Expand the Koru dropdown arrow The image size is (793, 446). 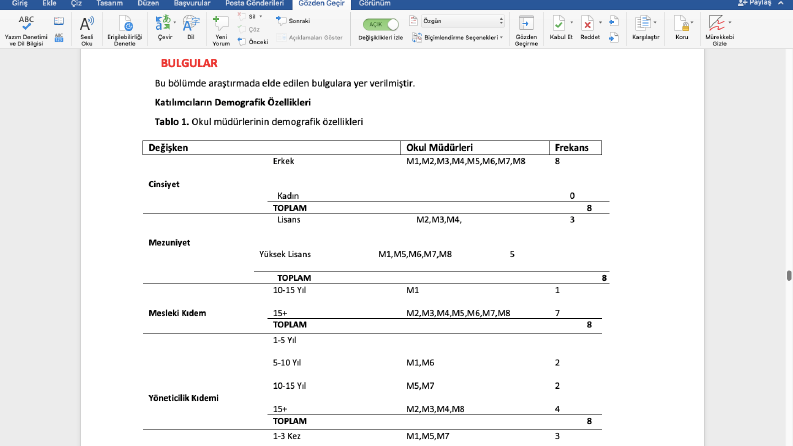(x=692, y=23)
